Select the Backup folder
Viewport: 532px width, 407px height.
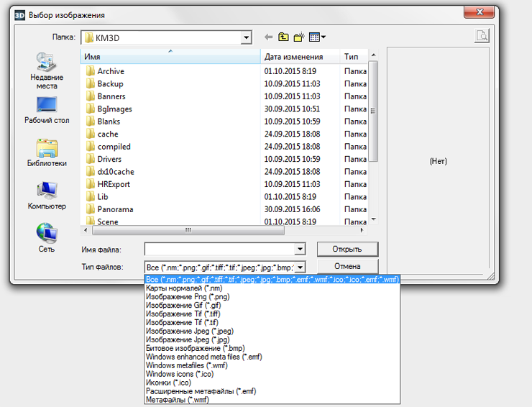tap(110, 83)
